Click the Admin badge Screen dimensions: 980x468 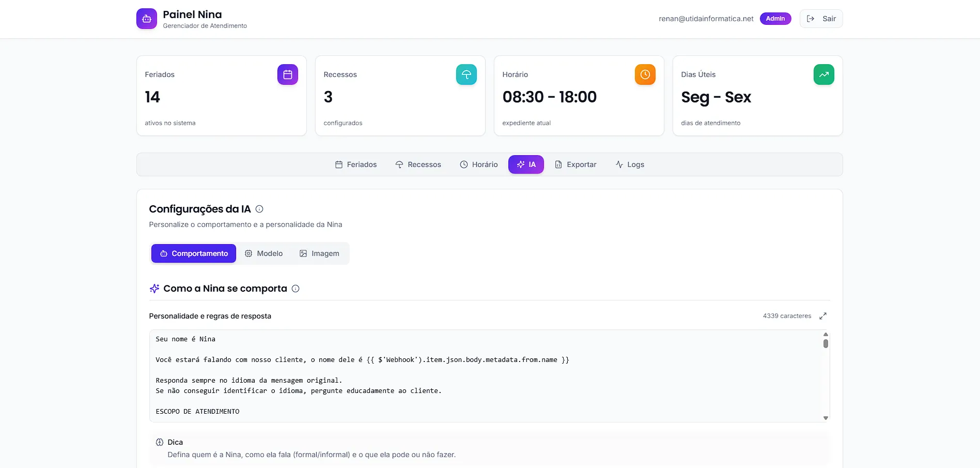pyautogui.click(x=775, y=19)
